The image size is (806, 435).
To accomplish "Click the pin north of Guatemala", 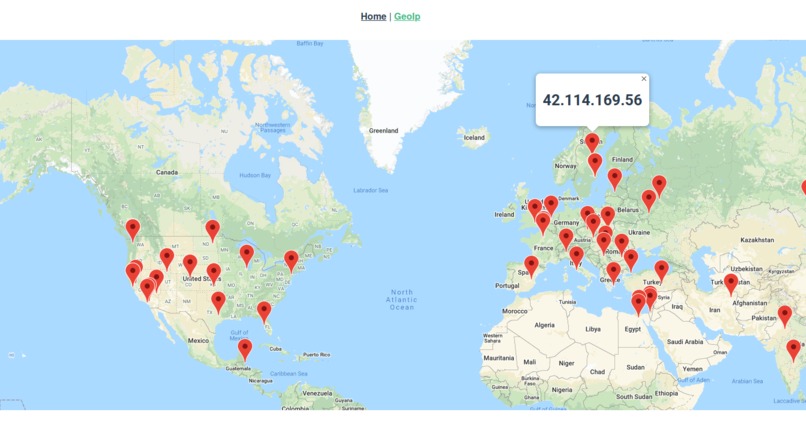I will pos(245,350).
